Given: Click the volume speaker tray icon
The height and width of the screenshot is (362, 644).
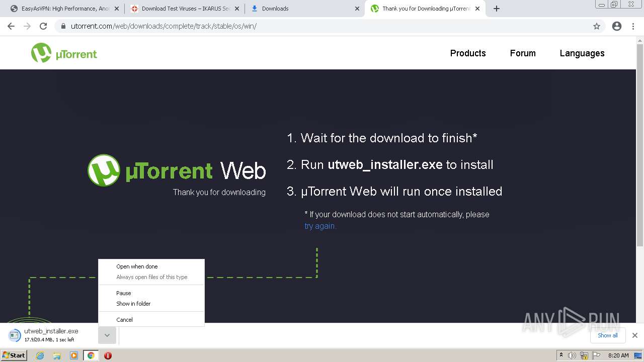Looking at the screenshot, I should coord(572,355).
